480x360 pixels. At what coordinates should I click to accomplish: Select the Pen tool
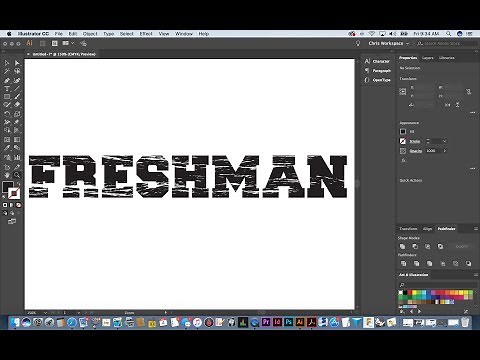click(7, 80)
